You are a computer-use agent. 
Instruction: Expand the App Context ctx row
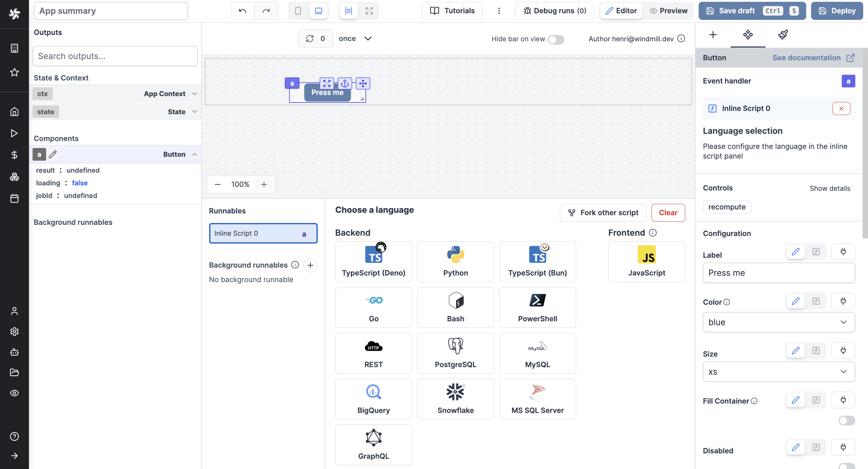194,94
